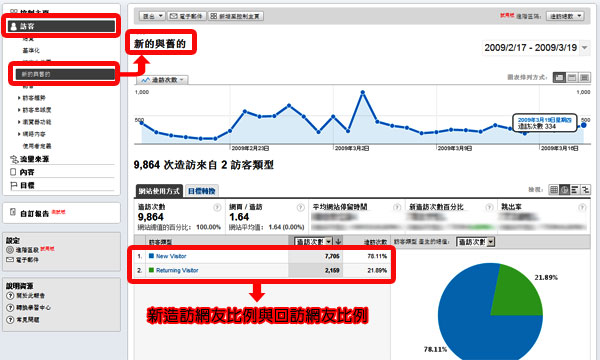Click the peak data point on the visits chart
Image resolution: width=600 pixels, height=360 pixels.
[x=362, y=92]
